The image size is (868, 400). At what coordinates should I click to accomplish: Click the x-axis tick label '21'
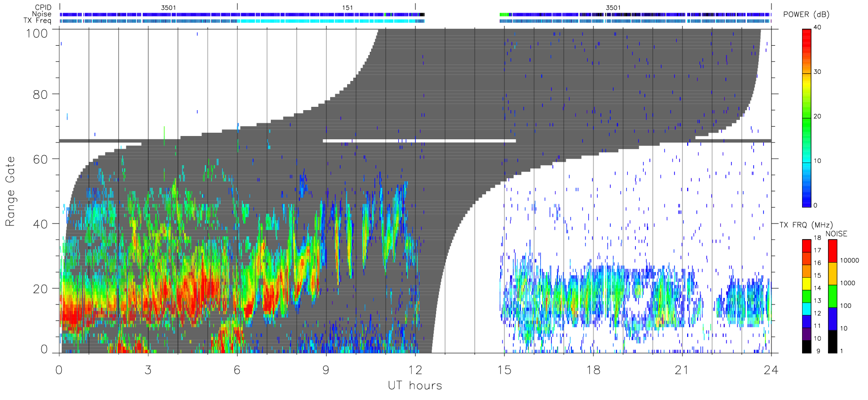pyautogui.click(x=682, y=370)
